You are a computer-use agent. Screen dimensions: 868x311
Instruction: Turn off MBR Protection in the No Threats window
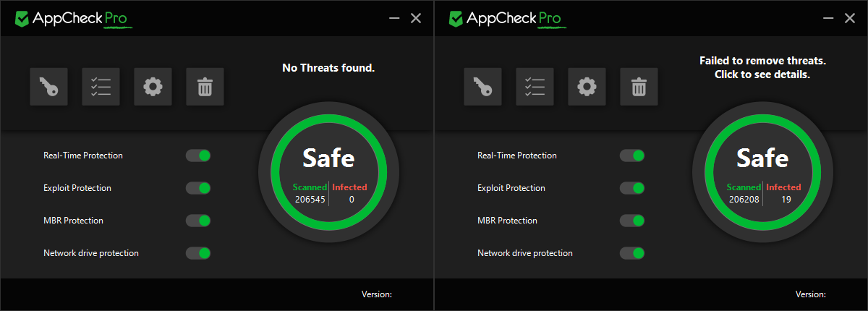198,221
